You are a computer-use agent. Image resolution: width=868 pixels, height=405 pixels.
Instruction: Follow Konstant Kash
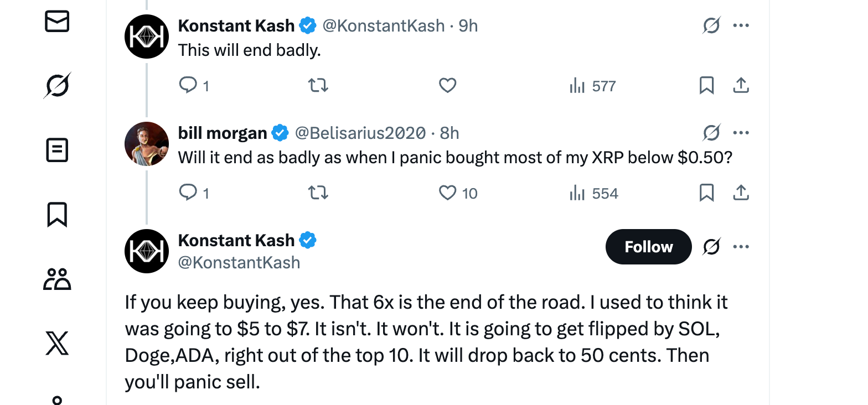click(648, 247)
